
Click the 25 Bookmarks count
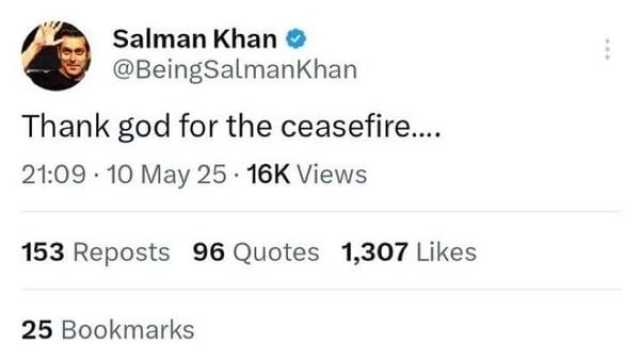point(108,330)
